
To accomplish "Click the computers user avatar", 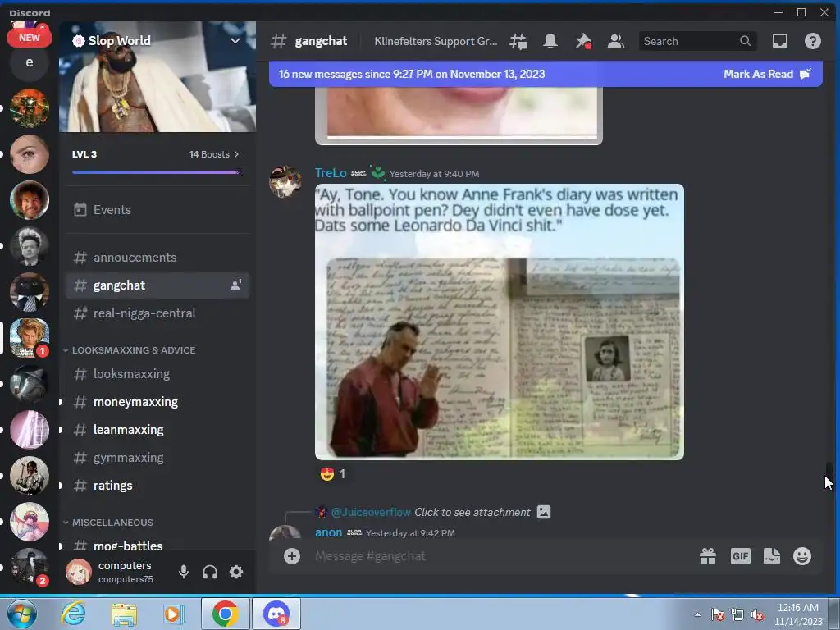I will [78, 572].
